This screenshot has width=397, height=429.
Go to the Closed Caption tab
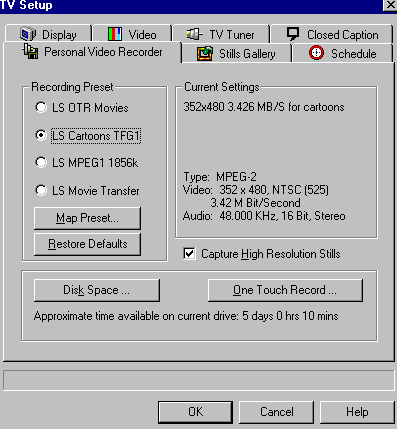(x=332, y=34)
